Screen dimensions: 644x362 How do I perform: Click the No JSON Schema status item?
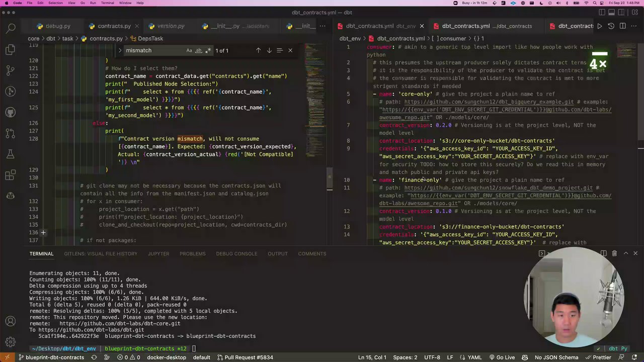[x=556, y=357]
